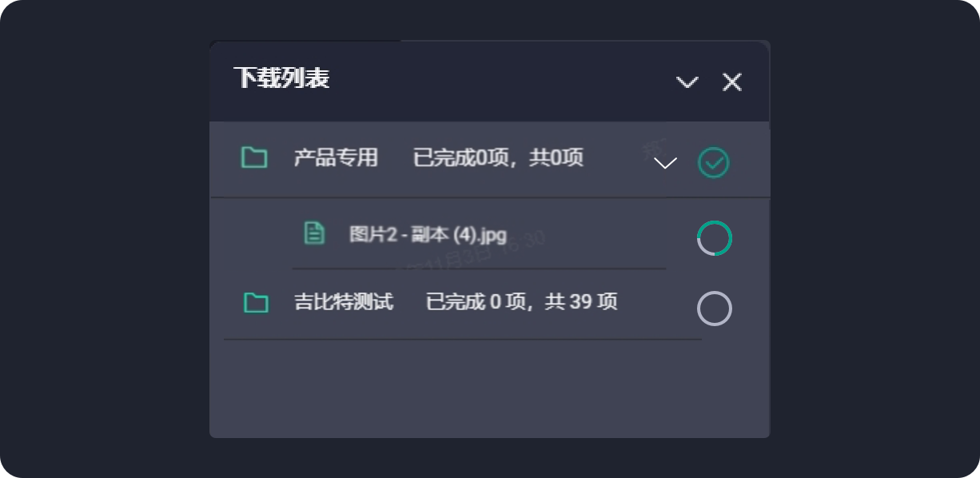Select the 吉比特测试 folder name

pyautogui.click(x=344, y=302)
